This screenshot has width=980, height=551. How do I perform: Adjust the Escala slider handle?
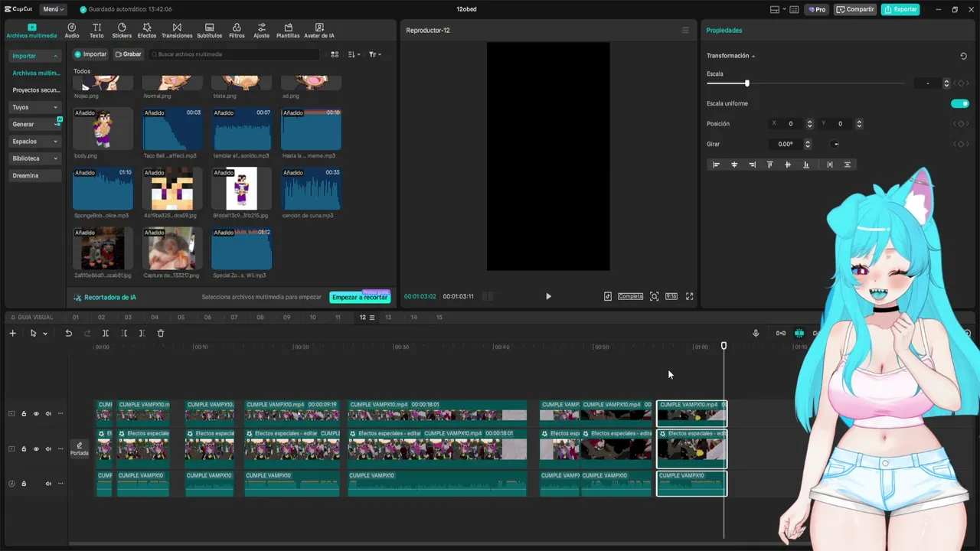[746, 83]
